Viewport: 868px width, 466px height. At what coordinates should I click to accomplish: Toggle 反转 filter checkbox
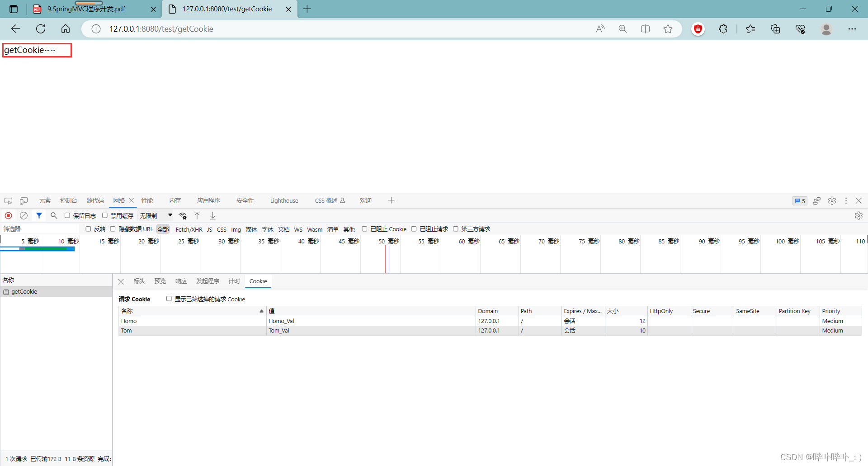(x=88, y=229)
